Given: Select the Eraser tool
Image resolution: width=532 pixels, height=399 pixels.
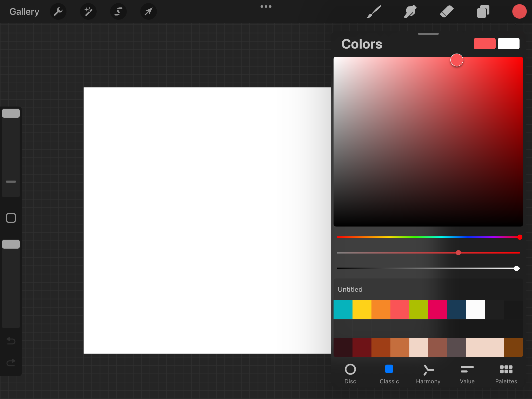Looking at the screenshot, I should pyautogui.click(x=447, y=11).
